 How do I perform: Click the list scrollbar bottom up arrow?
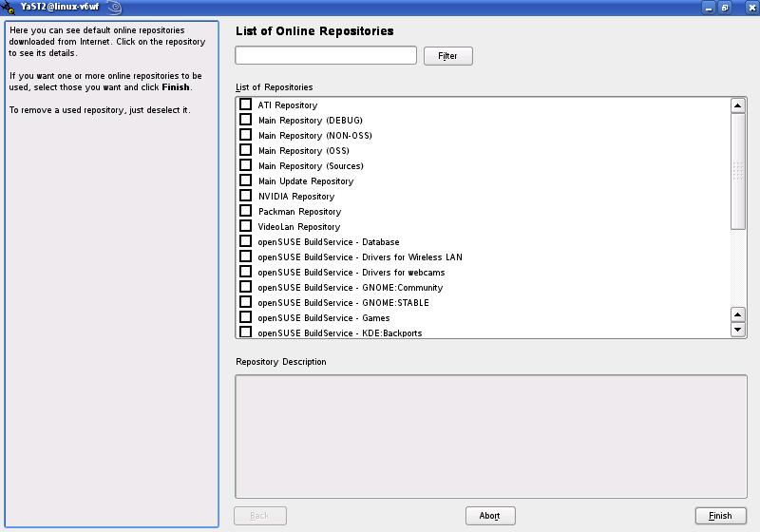[x=738, y=314]
